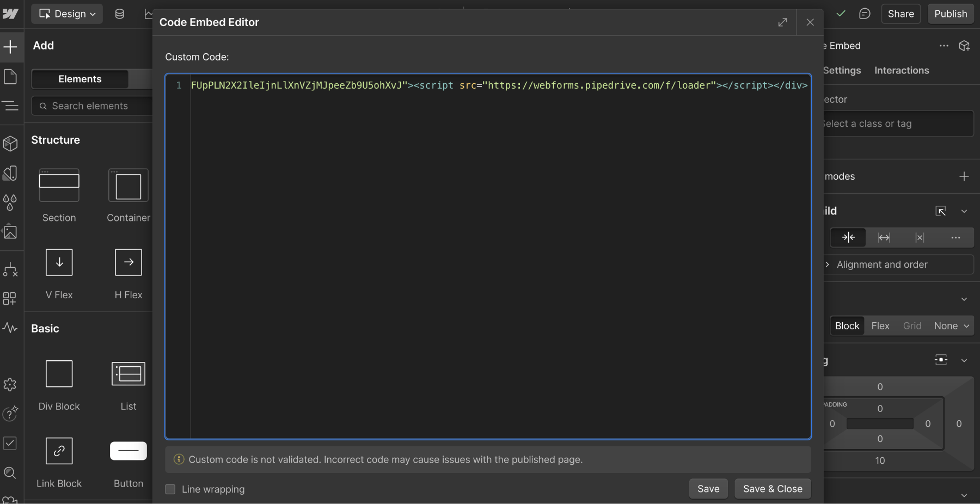This screenshot has width=980, height=504.
Task: Open the Logic flow icon
Action: click(10, 269)
